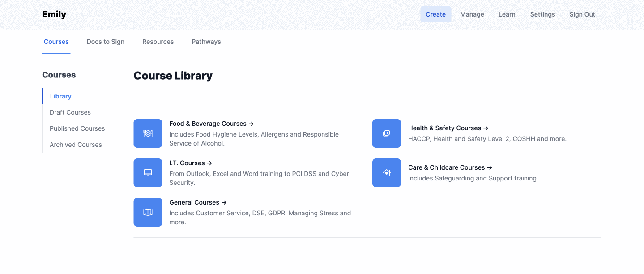This screenshot has width=644, height=274.
Task: Go to Manage in top navigation
Action: 472,14
